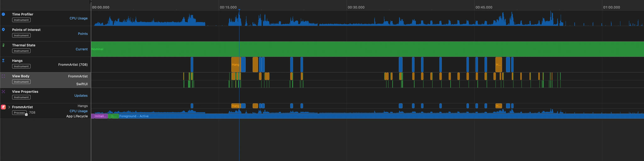The height and width of the screenshot is (161, 644).
Task: Click the Process badge under FrommArtist
Action: 19,113
